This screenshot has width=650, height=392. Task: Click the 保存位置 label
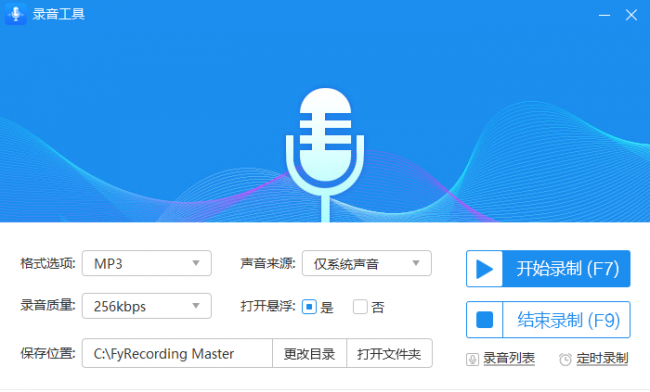click(48, 353)
